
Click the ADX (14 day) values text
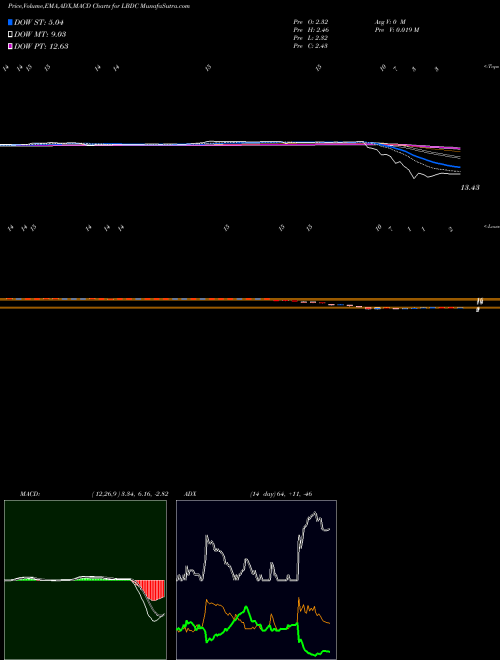280,494
